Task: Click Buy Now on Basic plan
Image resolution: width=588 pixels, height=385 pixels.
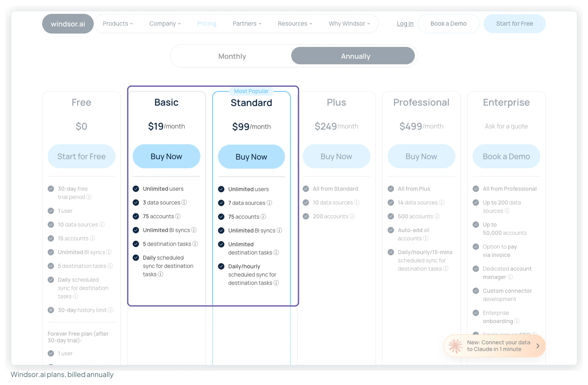Action: point(166,156)
